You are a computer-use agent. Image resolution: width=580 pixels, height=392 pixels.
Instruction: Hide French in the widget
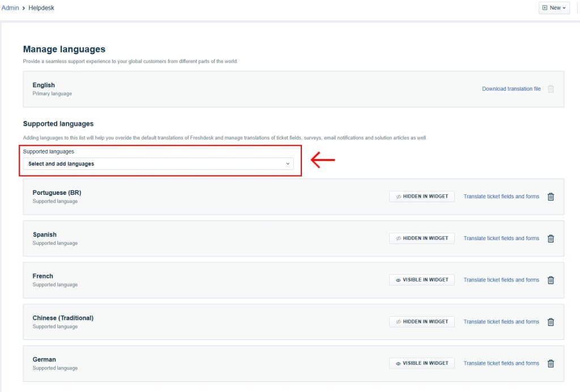pyautogui.click(x=421, y=279)
